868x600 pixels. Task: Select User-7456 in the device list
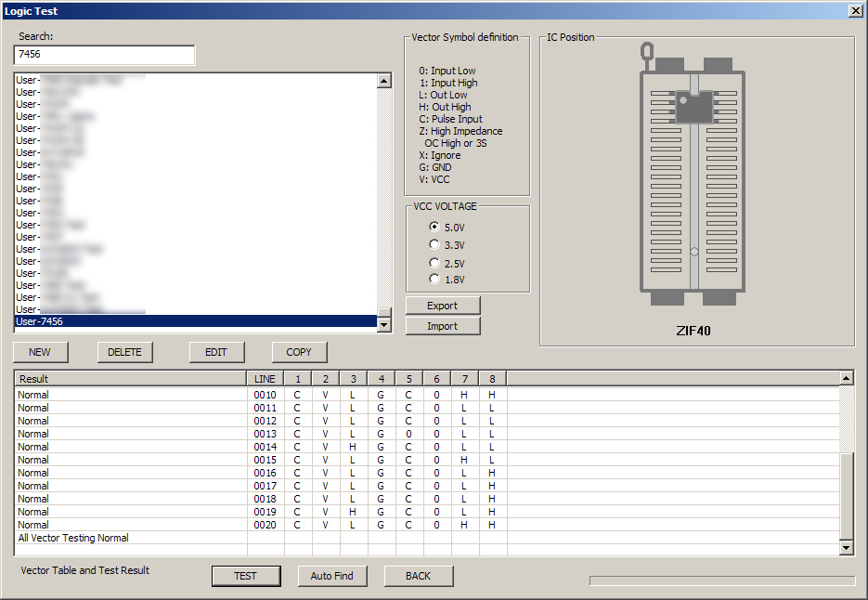point(84,320)
